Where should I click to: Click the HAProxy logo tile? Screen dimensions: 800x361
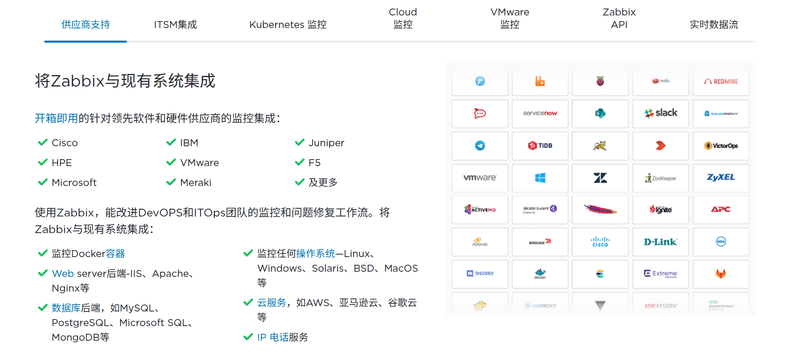point(540,305)
